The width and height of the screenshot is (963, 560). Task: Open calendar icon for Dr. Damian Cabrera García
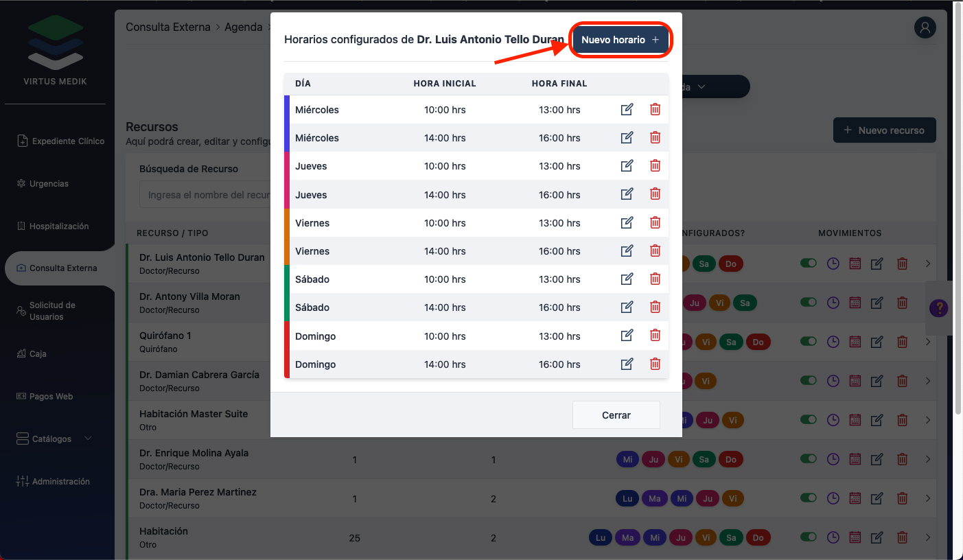855,381
